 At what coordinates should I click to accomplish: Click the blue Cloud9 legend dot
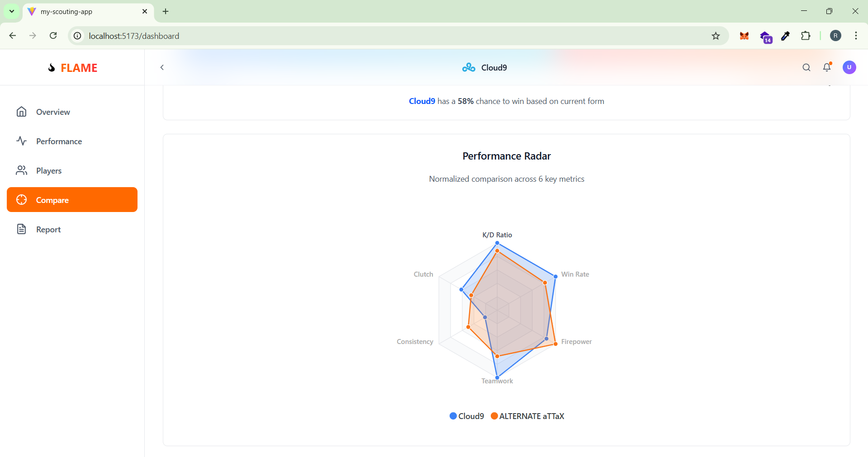click(453, 416)
